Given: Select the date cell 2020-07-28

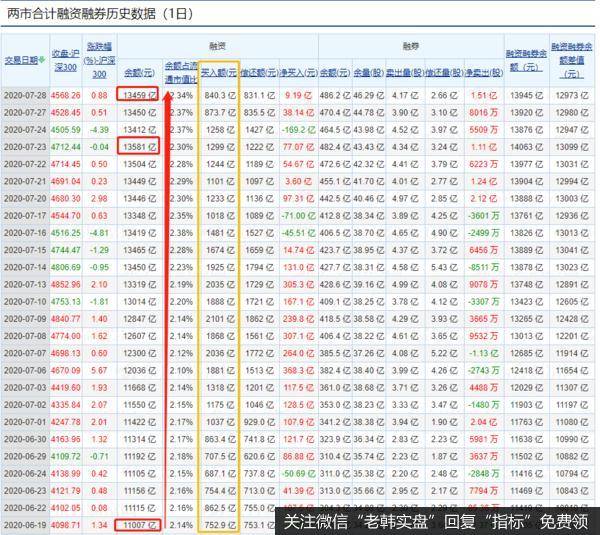Looking at the screenshot, I should [x=25, y=95].
